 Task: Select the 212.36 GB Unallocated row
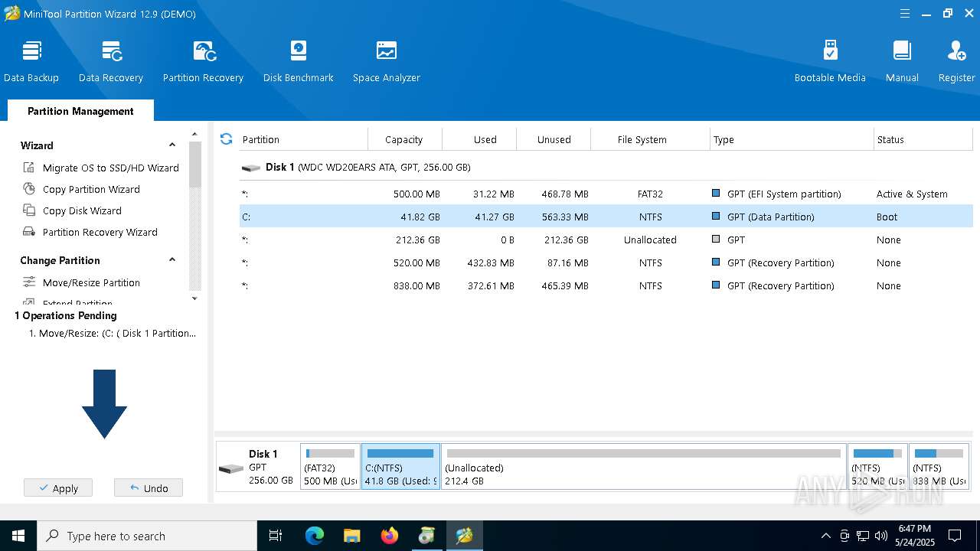click(606, 240)
